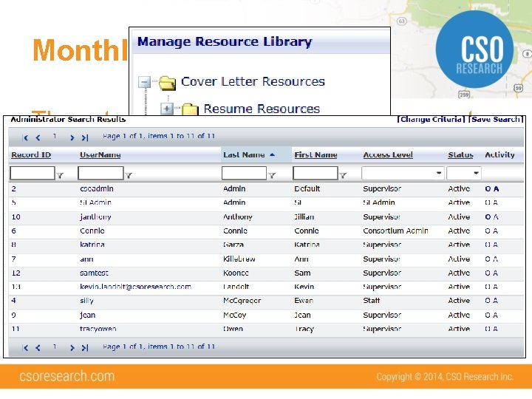Go to next page in bottom pager
This screenshot has width=532, height=399.
(x=72, y=348)
